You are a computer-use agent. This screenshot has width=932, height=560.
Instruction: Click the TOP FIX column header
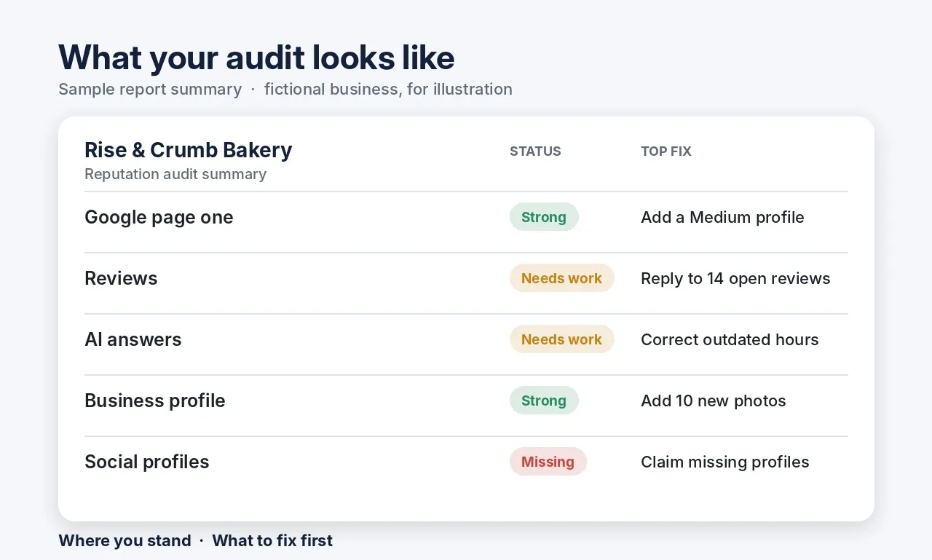point(666,151)
